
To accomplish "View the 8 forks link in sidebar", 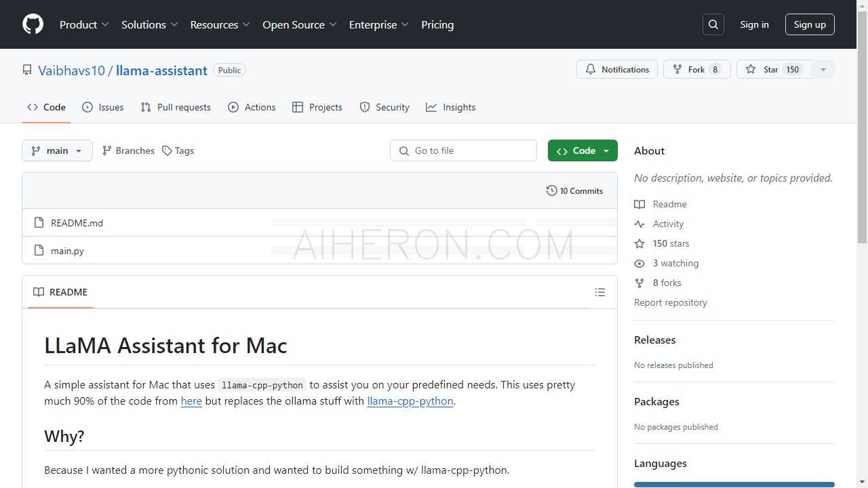I will [x=658, y=283].
